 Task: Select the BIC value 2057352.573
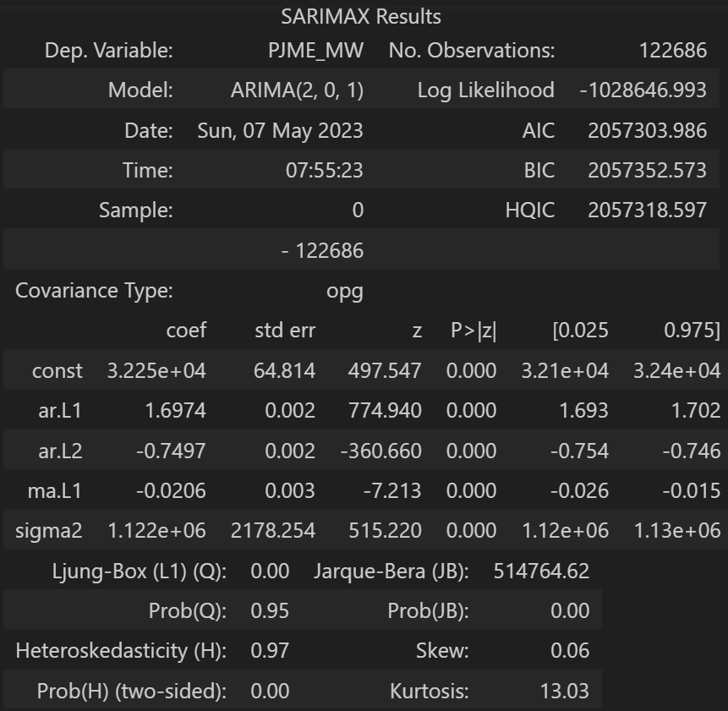coord(647,171)
